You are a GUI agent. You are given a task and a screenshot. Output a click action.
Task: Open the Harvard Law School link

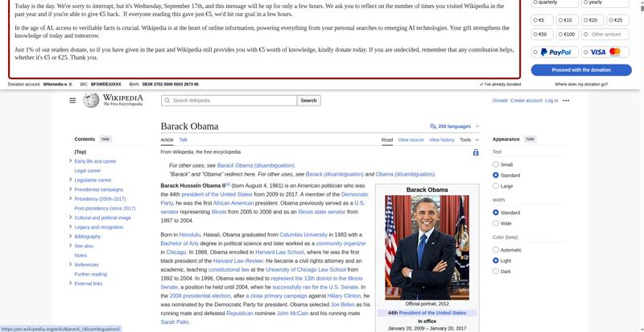pyautogui.click(x=279, y=252)
